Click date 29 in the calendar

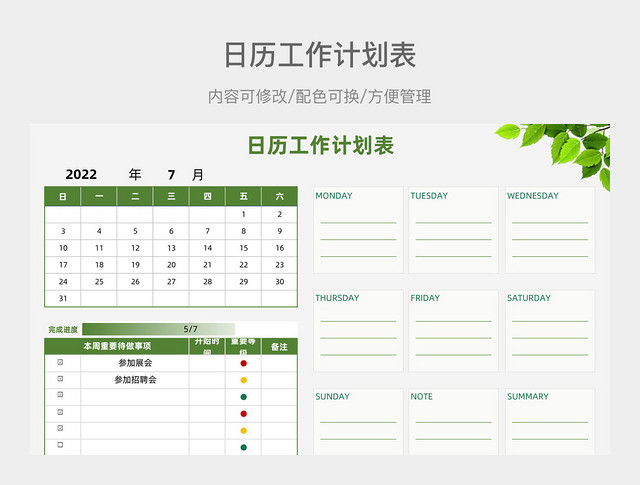[244, 282]
